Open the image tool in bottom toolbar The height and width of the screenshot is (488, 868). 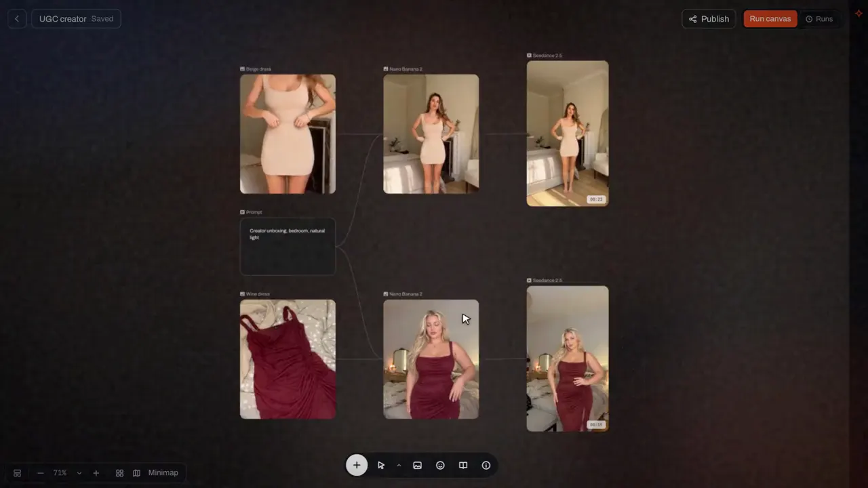click(418, 466)
